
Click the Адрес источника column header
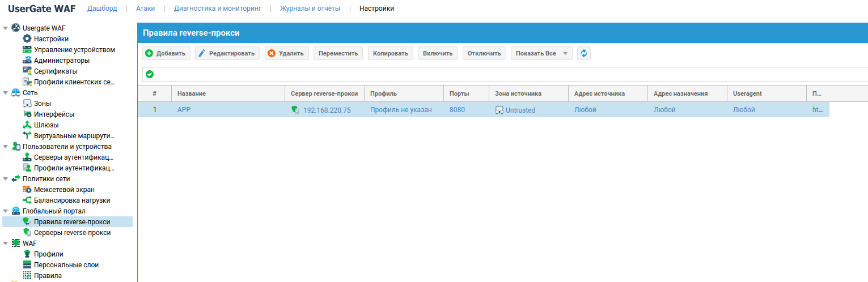coord(608,93)
